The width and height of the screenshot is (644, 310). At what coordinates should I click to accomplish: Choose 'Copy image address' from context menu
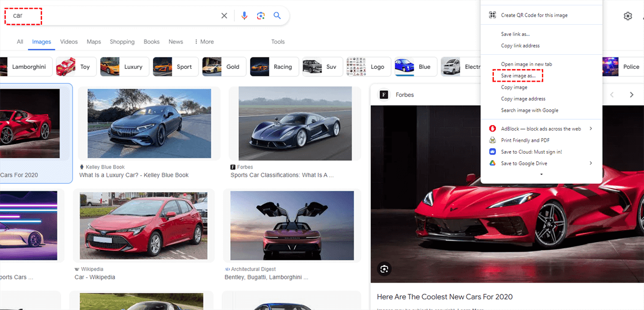(523, 99)
